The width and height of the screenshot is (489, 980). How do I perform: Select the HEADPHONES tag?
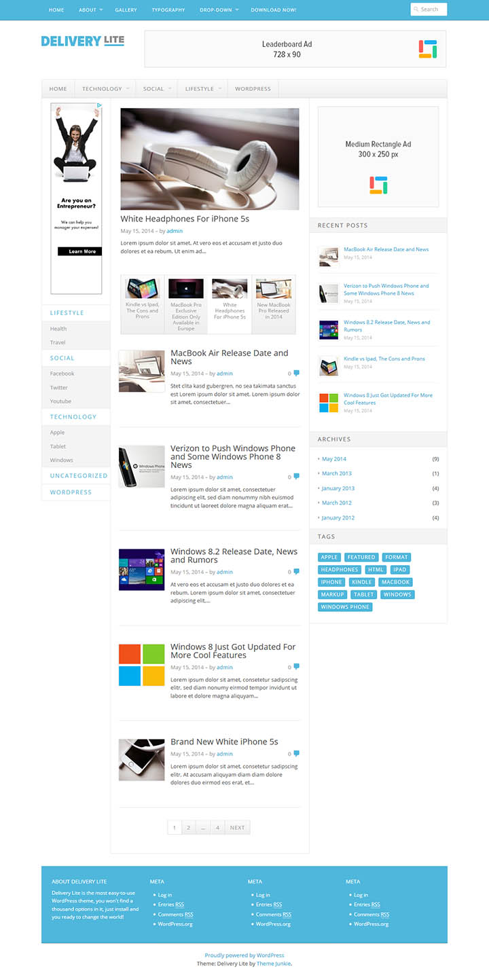[x=340, y=570]
